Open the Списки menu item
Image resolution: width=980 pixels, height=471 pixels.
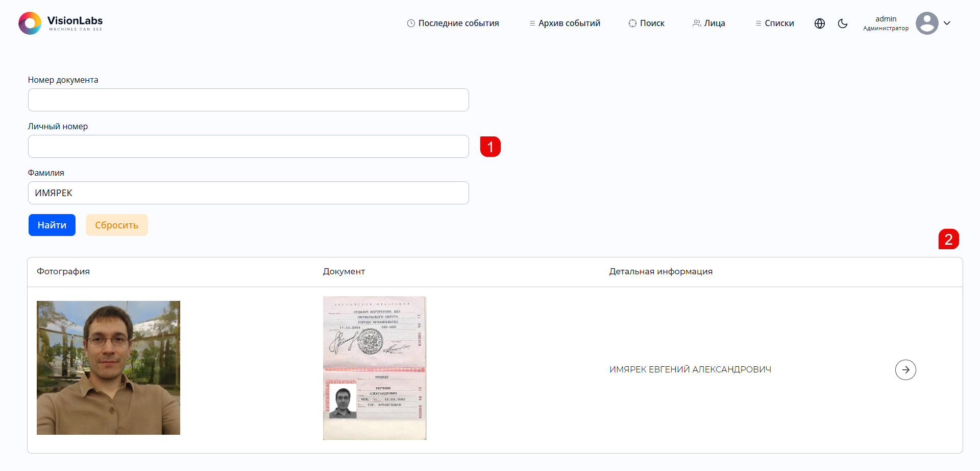pos(775,23)
